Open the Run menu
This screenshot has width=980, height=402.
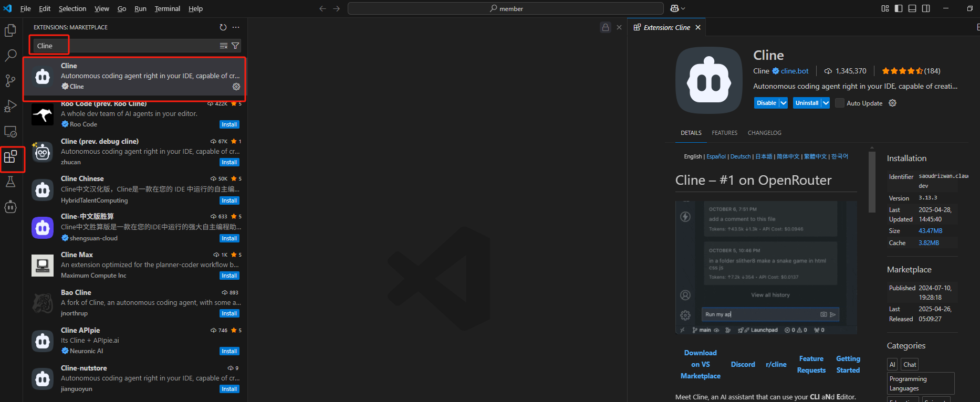(140, 8)
